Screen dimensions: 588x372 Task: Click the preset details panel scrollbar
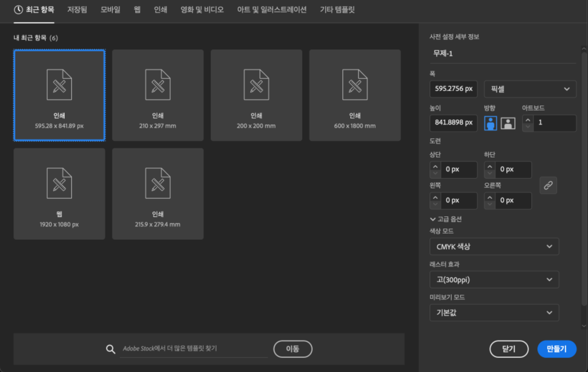(584, 179)
